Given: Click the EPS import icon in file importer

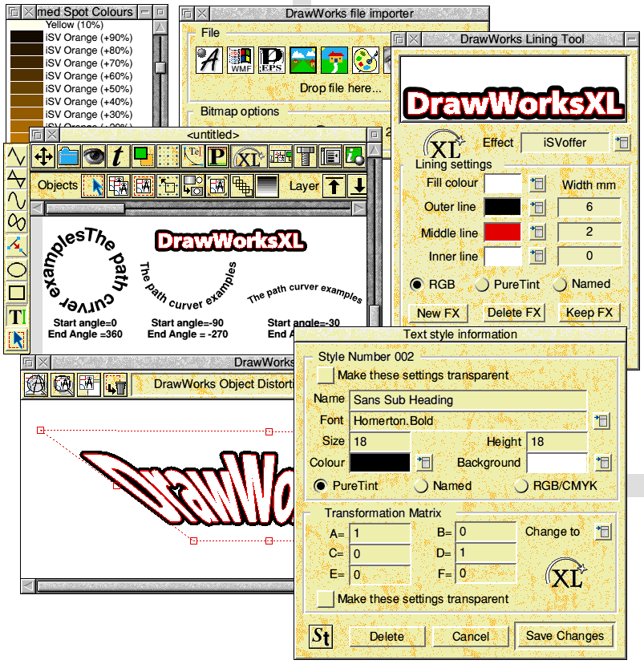Looking at the screenshot, I should 271,60.
